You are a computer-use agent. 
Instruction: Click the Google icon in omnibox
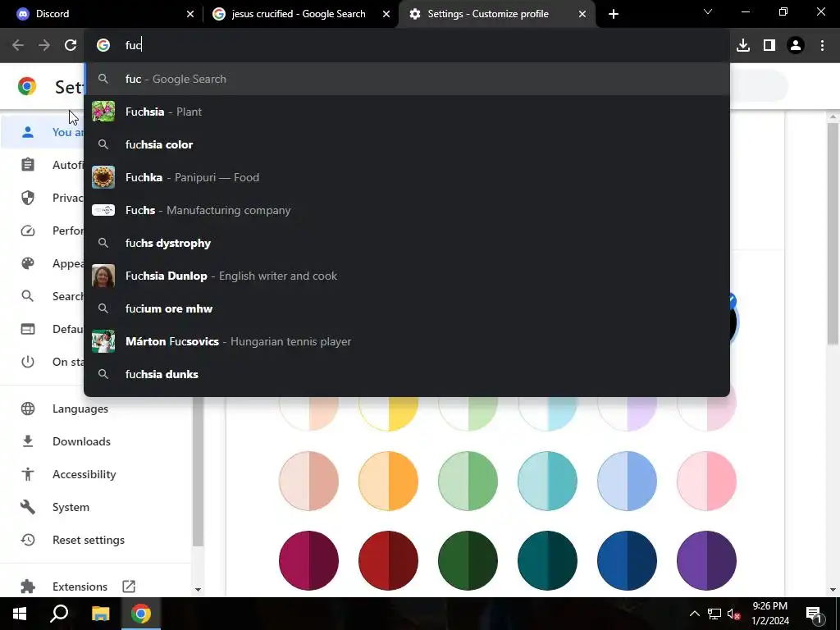pyautogui.click(x=103, y=46)
